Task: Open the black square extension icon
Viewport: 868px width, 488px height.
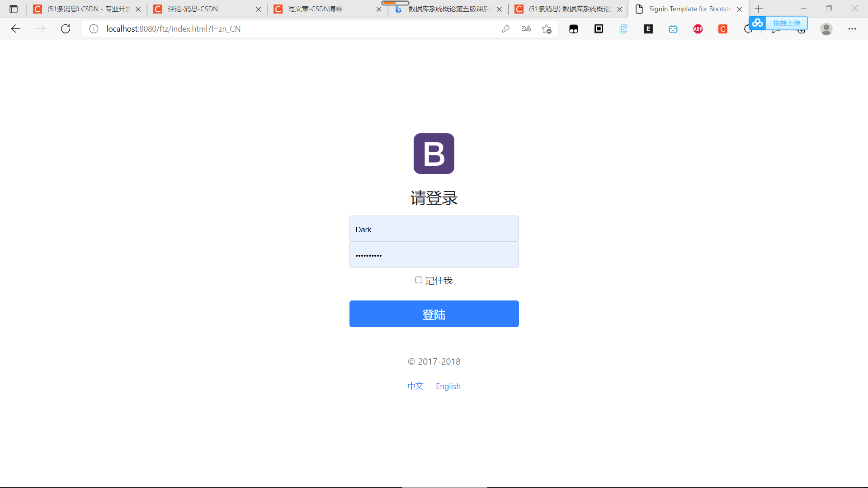Action: (x=599, y=29)
